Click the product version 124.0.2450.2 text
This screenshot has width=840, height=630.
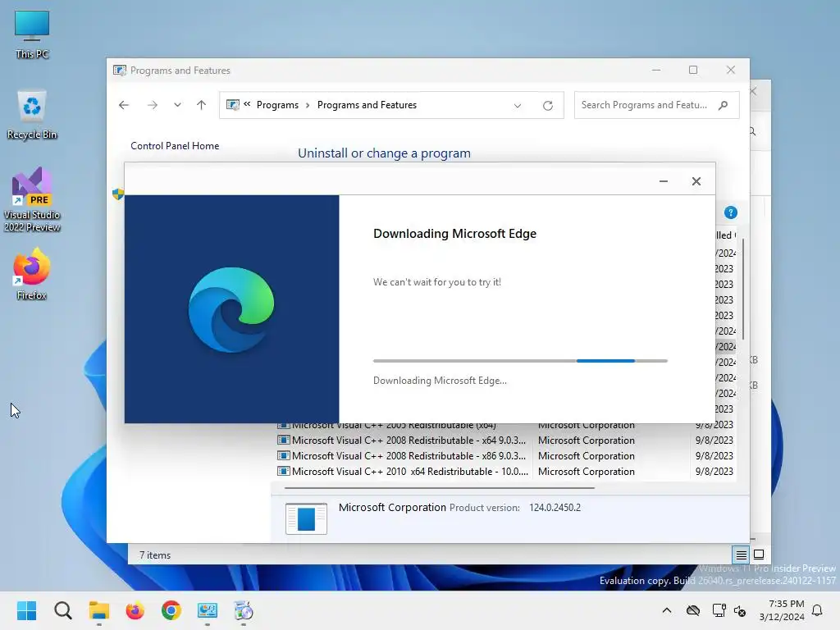pyautogui.click(x=555, y=507)
